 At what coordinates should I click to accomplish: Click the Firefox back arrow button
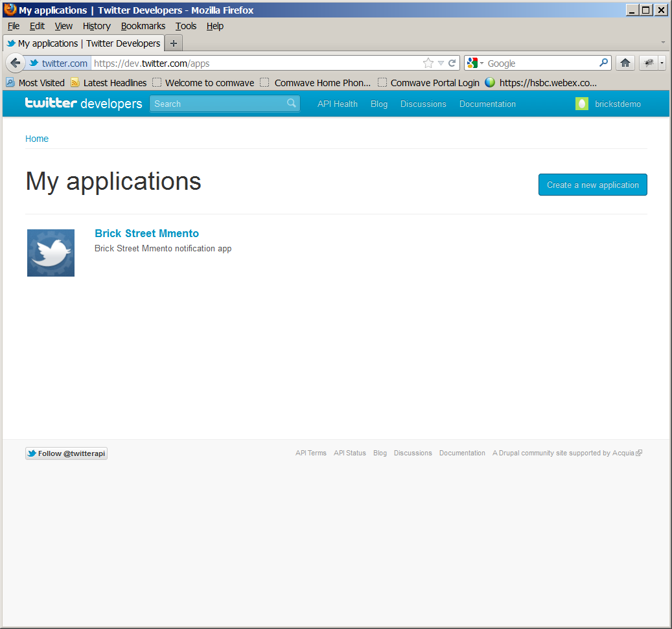(x=15, y=63)
